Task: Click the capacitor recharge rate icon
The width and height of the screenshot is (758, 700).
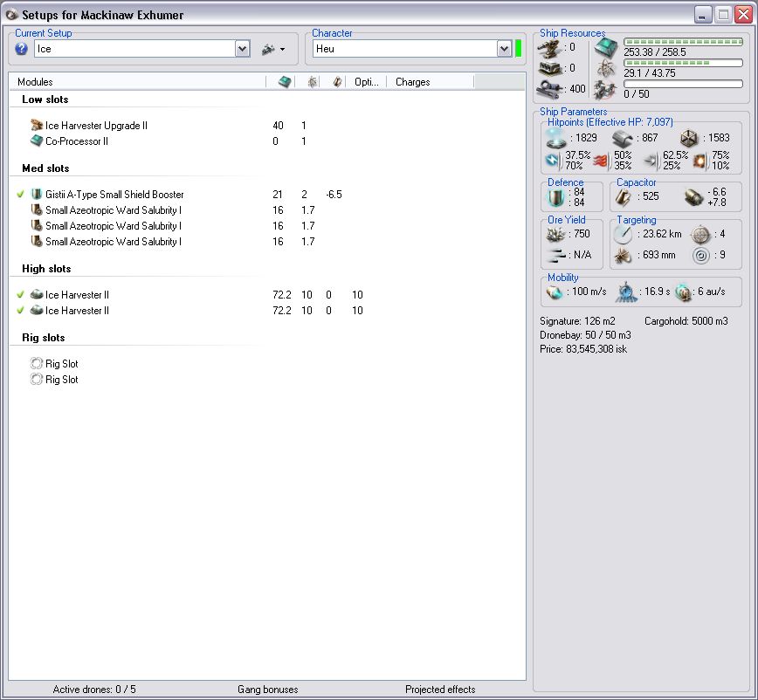Action: [x=694, y=197]
